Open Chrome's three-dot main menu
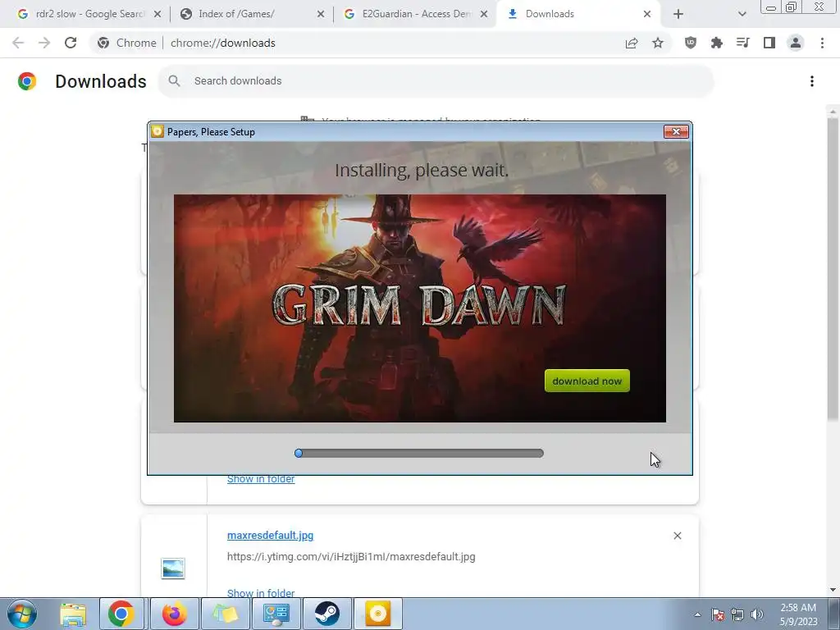Viewport: 840px width, 630px height. click(822, 43)
